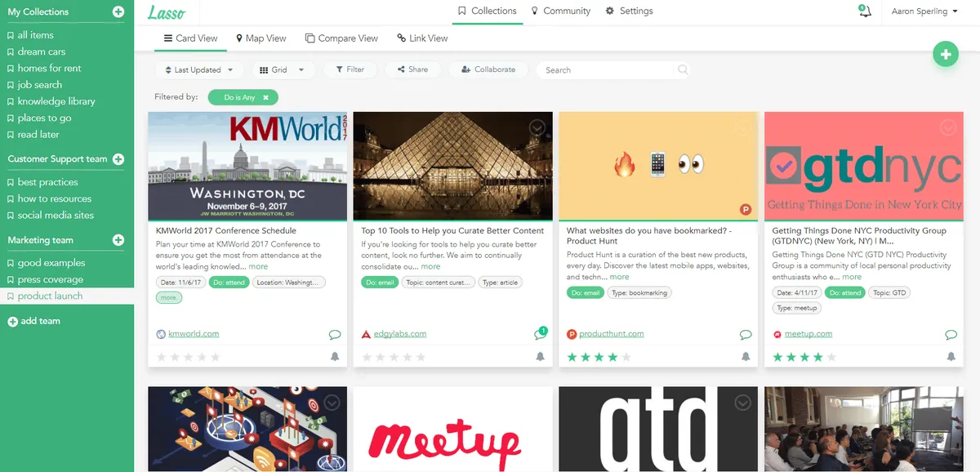The height and width of the screenshot is (472, 980).
Task: Open the kmworld.com link
Action: point(194,334)
